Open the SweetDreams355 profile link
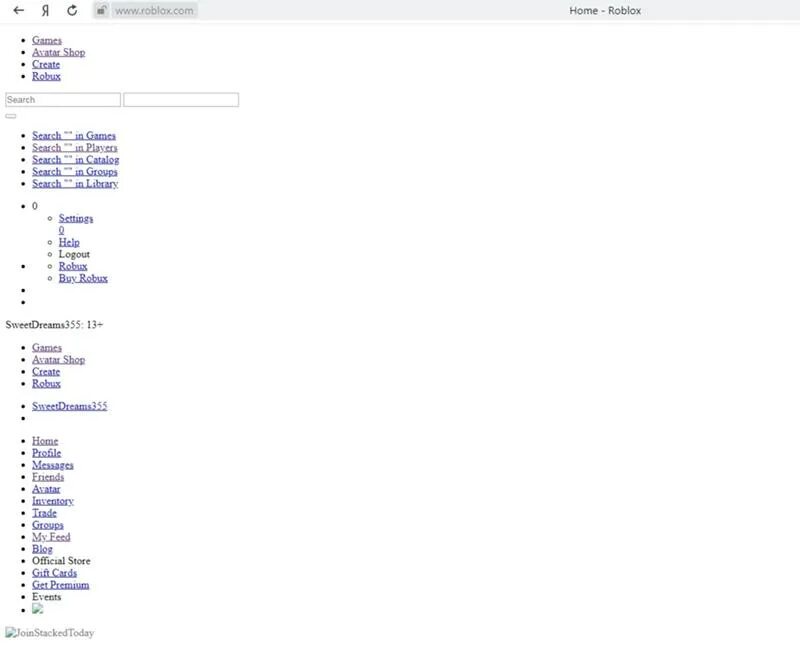The width and height of the screenshot is (800, 645). pos(69,406)
